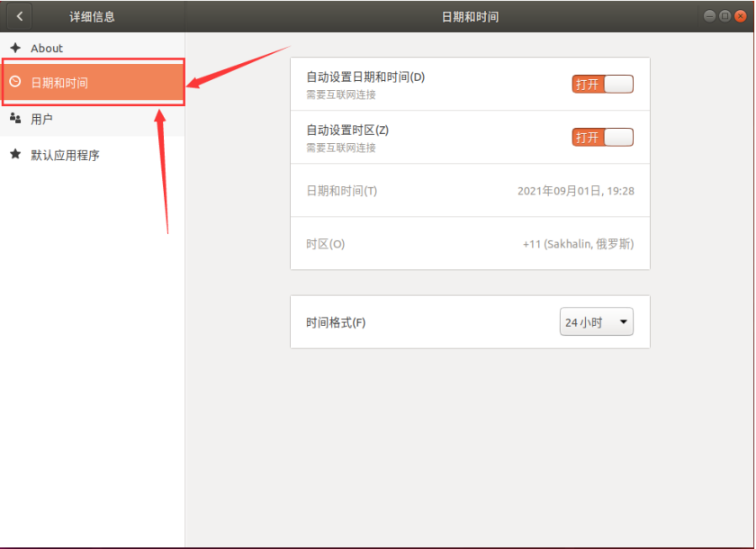
Task: Click the timezone value +11 (Sakhalin, 俄罗斯)
Action: click(x=578, y=244)
